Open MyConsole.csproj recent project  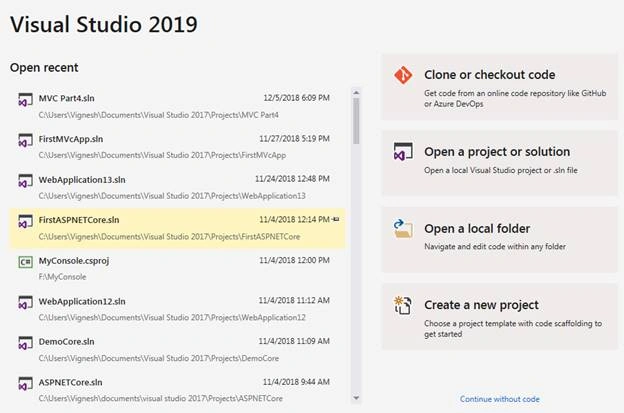coord(177,269)
